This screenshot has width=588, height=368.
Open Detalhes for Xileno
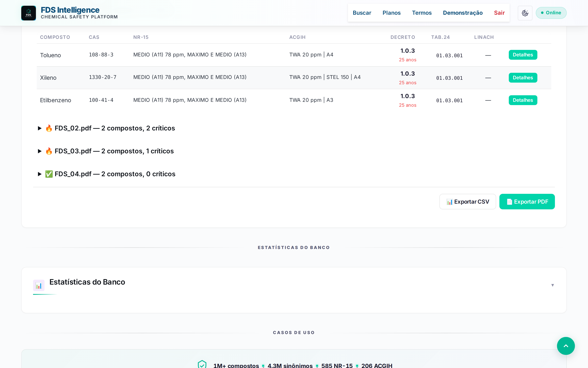[x=523, y=78]
